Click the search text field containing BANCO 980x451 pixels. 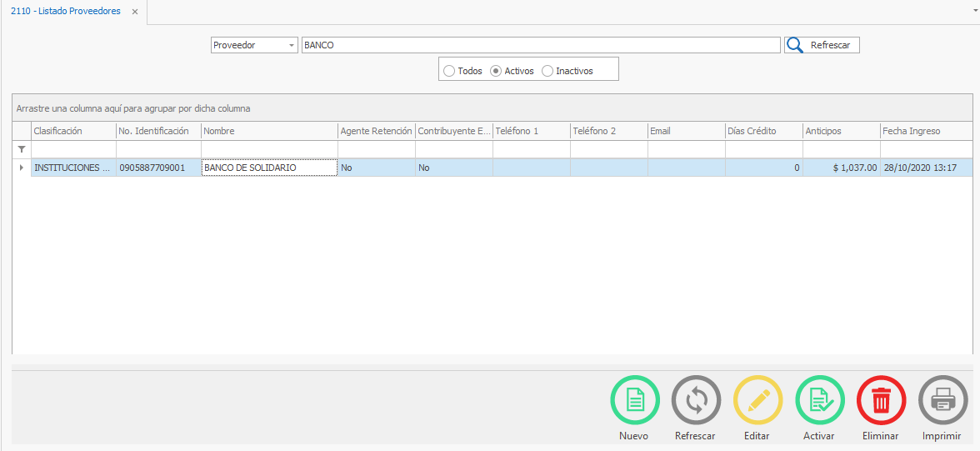coord(540,45)
